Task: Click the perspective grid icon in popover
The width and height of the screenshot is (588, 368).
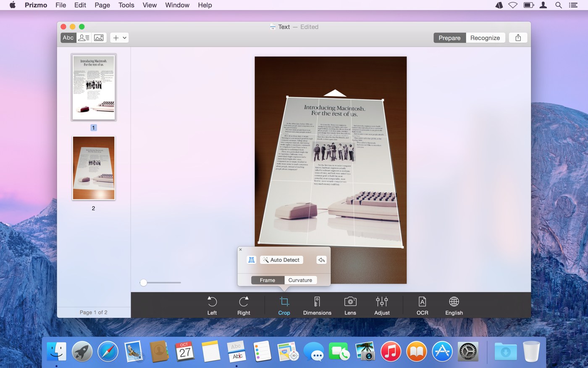Action: tap(251, 260)
